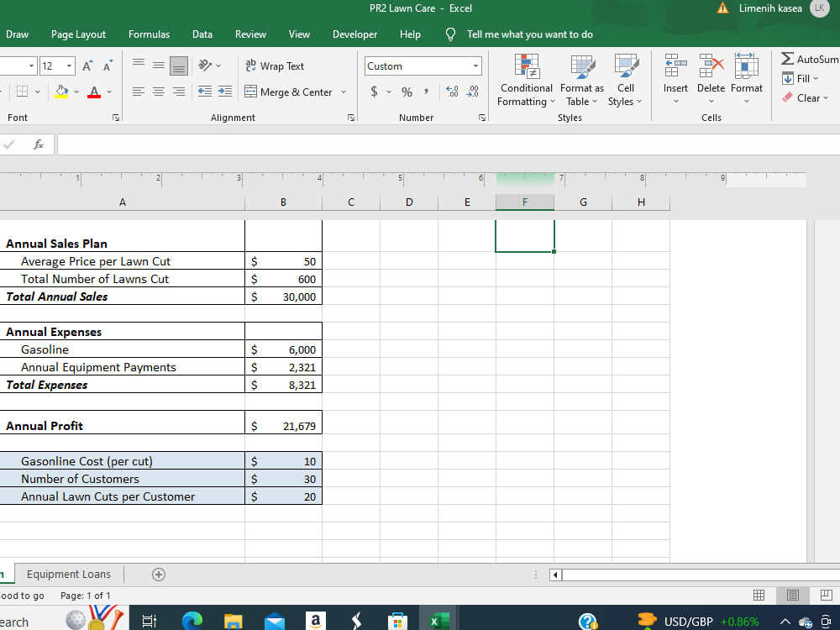Click in the formula bar
The width and height of the screenshot is (840, 630).
[x=449, y=144]
